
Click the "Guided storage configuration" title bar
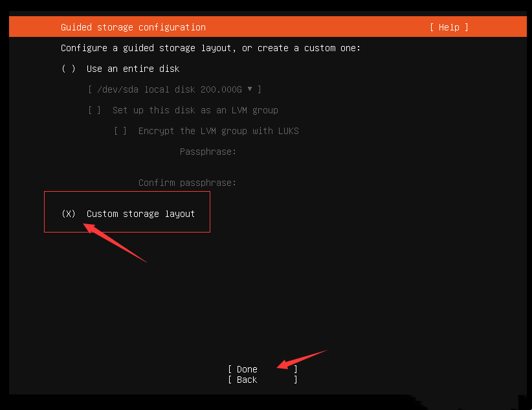click(133, 27)
